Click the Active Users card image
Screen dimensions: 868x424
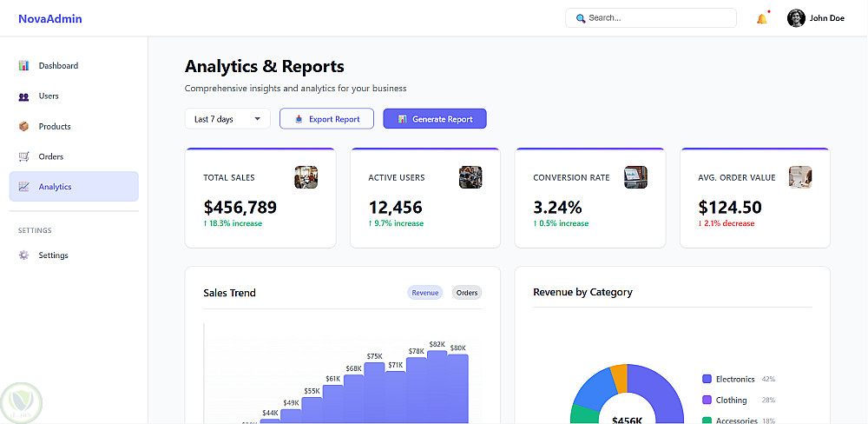click(x=470, y=177)
